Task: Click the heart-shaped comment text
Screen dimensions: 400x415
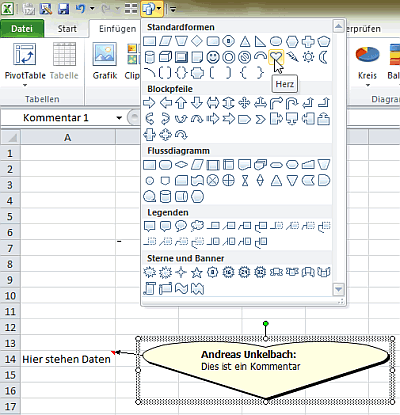Action: 251,361
